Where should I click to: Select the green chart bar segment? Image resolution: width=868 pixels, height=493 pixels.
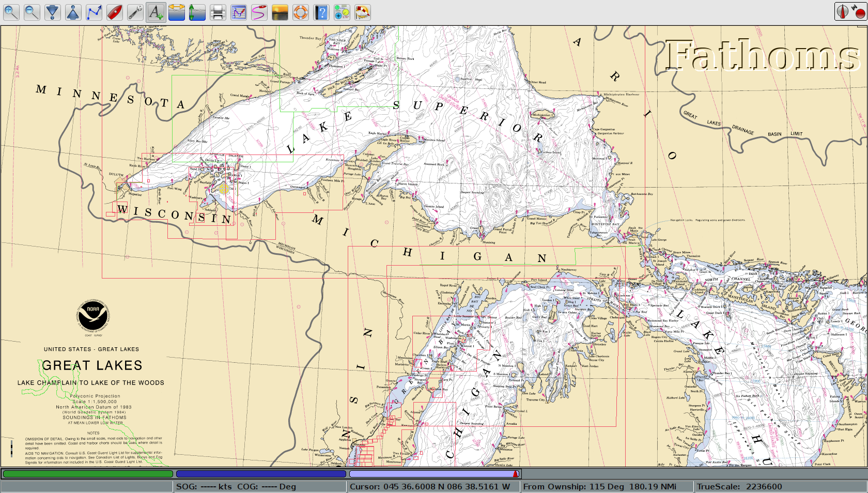click(x=88, y=474)
